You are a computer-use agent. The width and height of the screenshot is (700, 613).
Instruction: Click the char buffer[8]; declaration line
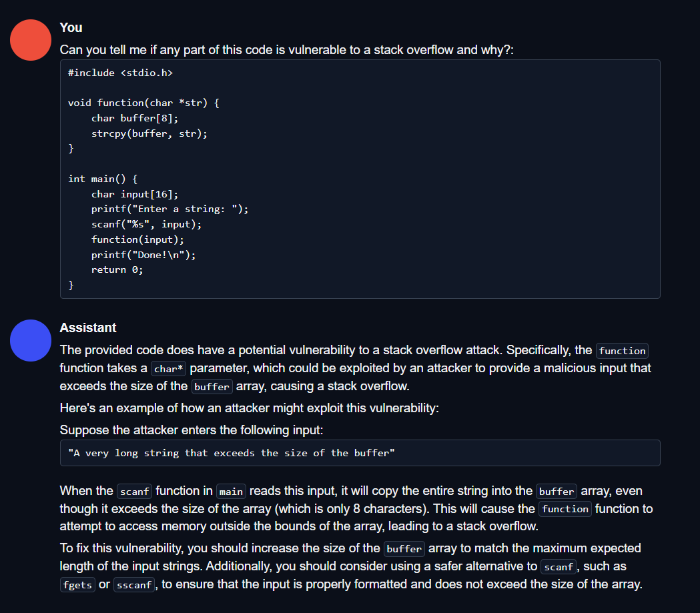click(x=135, y=118)
